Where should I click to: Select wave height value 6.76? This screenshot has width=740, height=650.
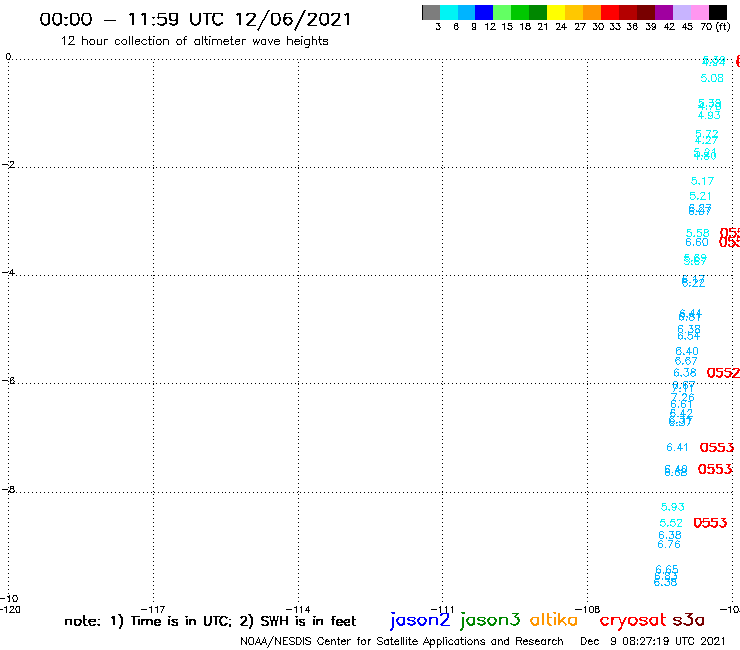669,544
